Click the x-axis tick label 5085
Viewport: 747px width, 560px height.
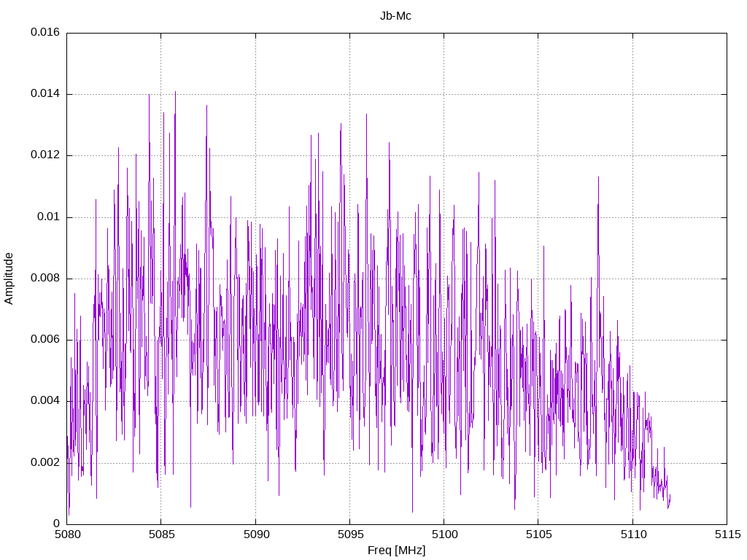point(161,534)
